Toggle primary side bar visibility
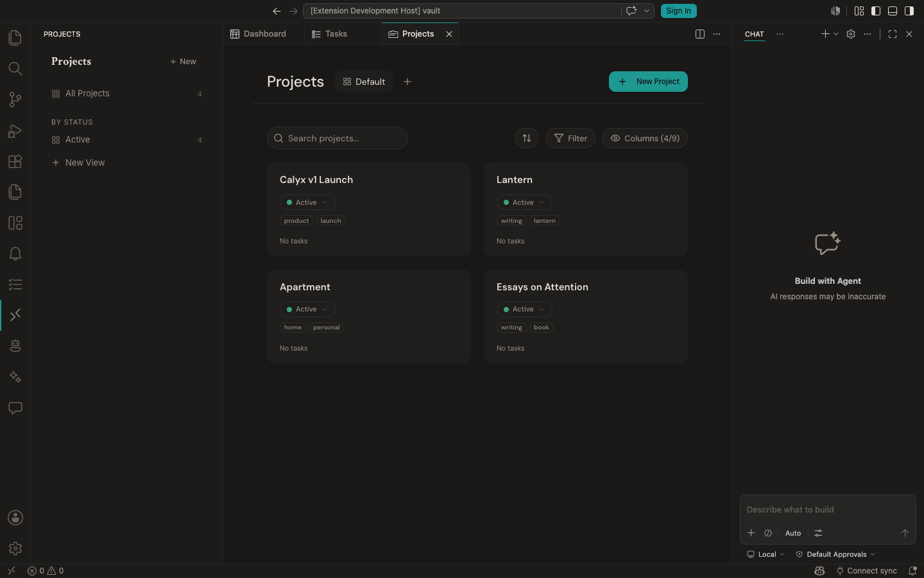The width and height of the screenshot is (924, 578). pyautogui.click(x=876, y=11)
